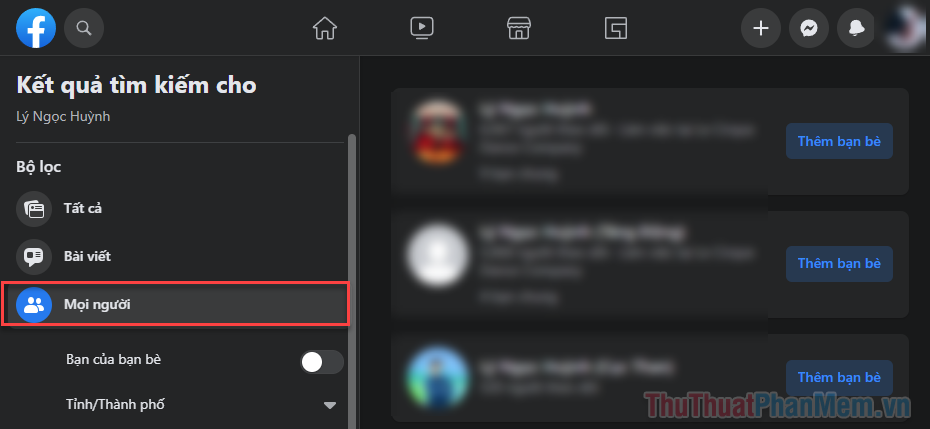Click 'Thêm bạn bè' on first result
The image size is (930, 429).
(x=839, y=141)
